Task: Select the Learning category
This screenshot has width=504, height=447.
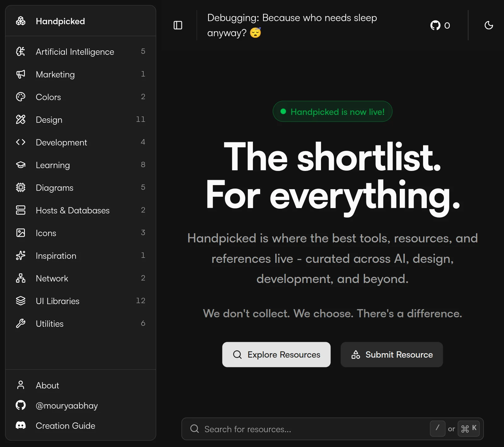Action: point(81,165)
